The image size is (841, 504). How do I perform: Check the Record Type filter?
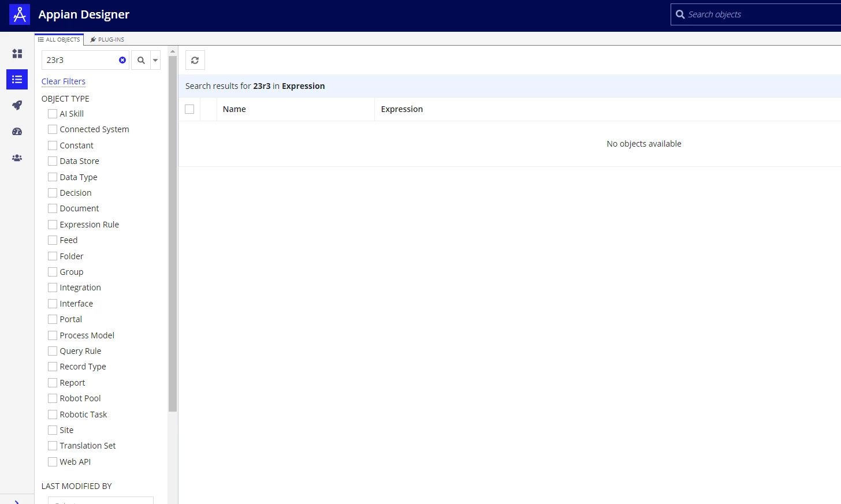coord(53,367)
